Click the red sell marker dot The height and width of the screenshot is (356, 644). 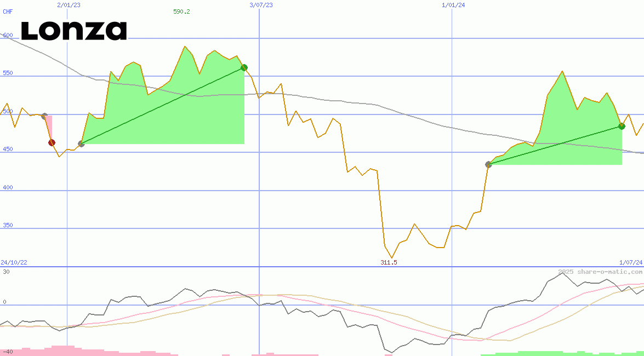[x=52, y=143]
